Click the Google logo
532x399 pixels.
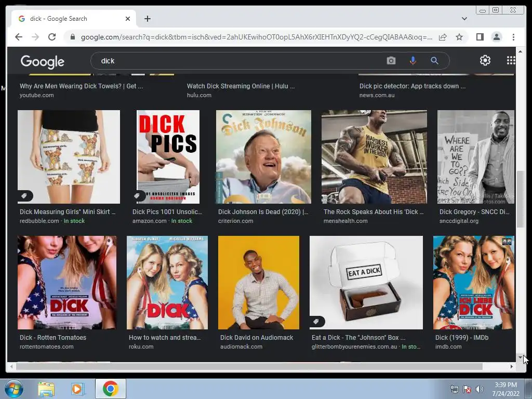pos(43,62)
